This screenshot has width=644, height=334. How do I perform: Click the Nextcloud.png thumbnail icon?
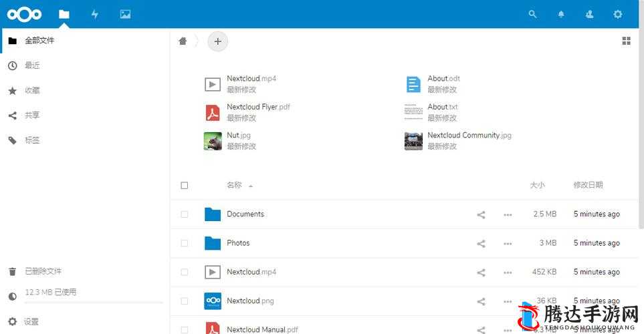pyautogui.click(x=213, y=301)
